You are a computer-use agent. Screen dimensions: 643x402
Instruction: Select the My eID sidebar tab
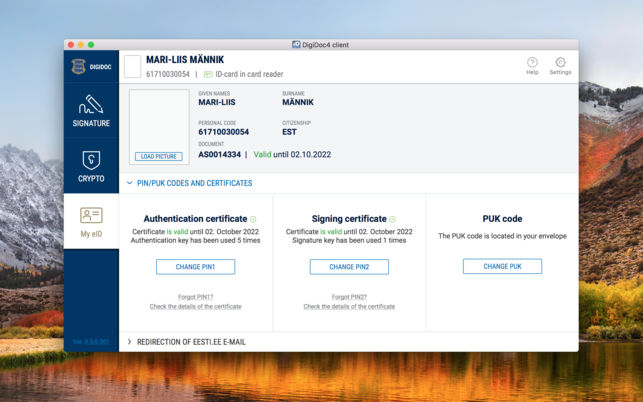(91, 222)
